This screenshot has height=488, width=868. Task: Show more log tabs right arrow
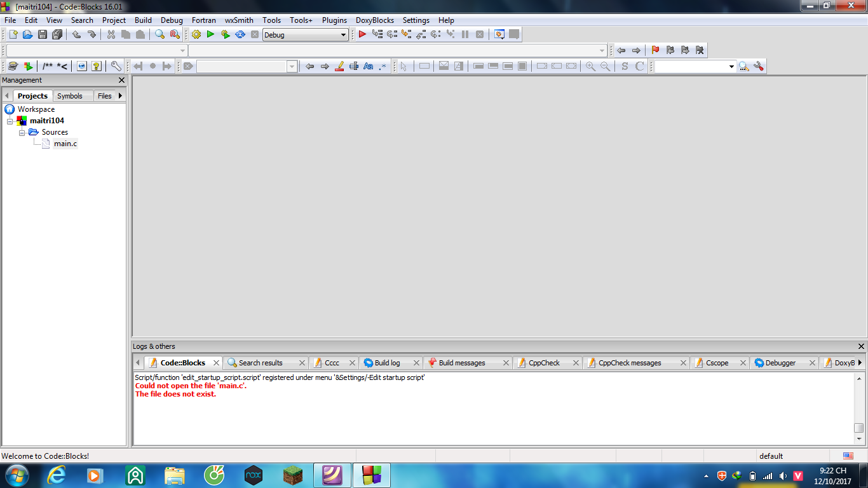(860, 363)
